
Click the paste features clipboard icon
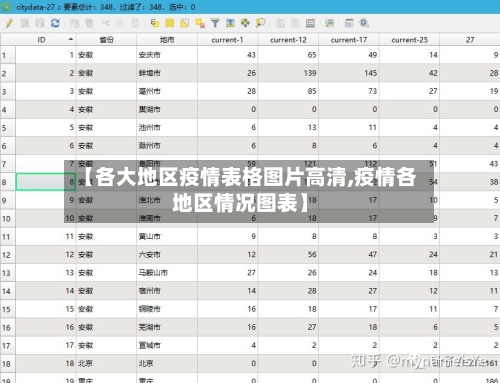[135, 23]
